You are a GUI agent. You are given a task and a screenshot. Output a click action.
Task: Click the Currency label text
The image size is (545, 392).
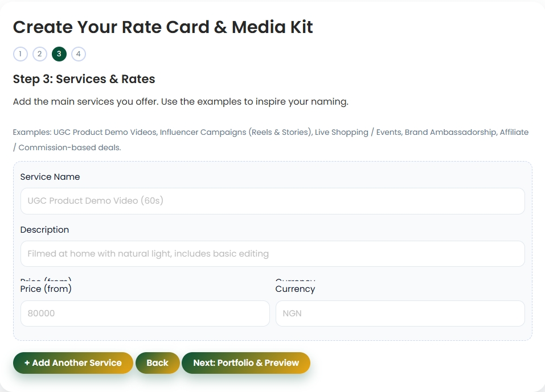(x=295, y=289)
